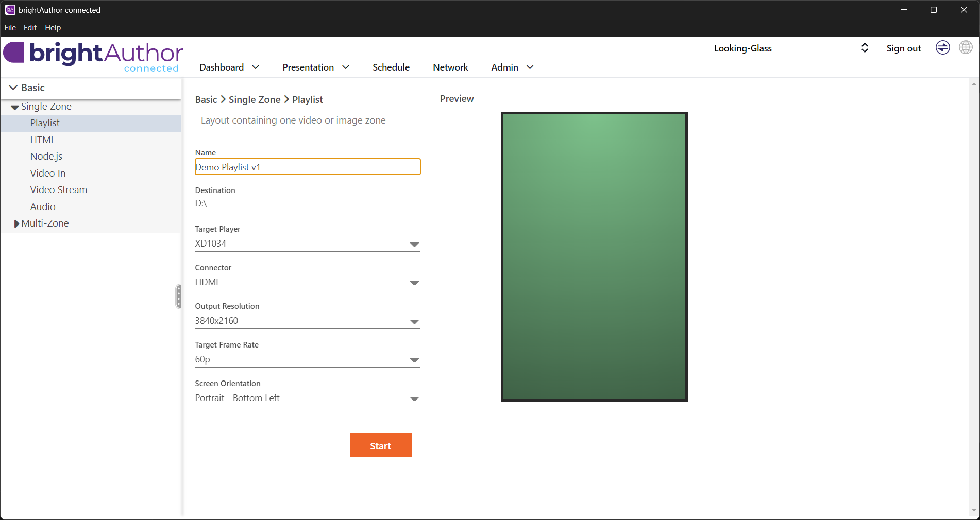The width and height of the screenshot is (980, 520).
Task: Click the app icon in title bar
Action: coord(10,10)
